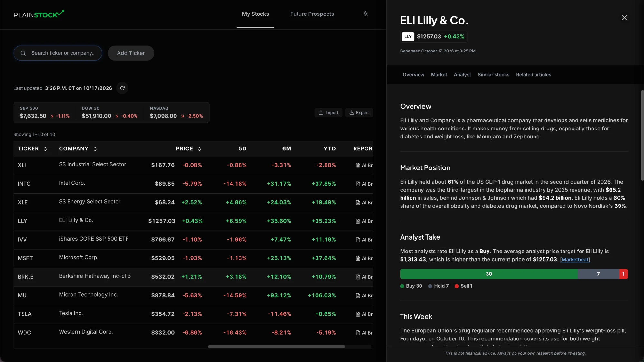Select the Micron Technology Inc. row

[193, 296]
